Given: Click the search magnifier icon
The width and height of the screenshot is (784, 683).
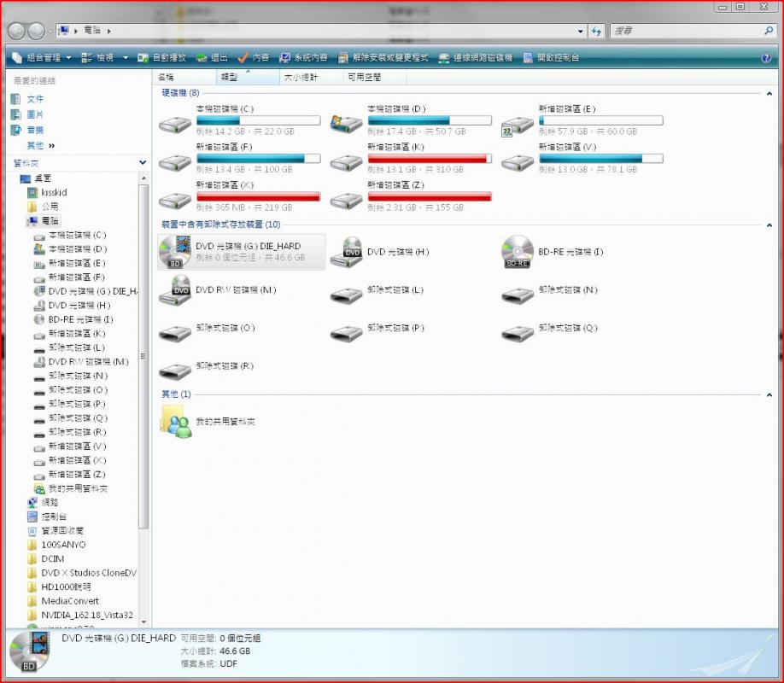Looking at the screenshot, I should (x=769, y=31).
